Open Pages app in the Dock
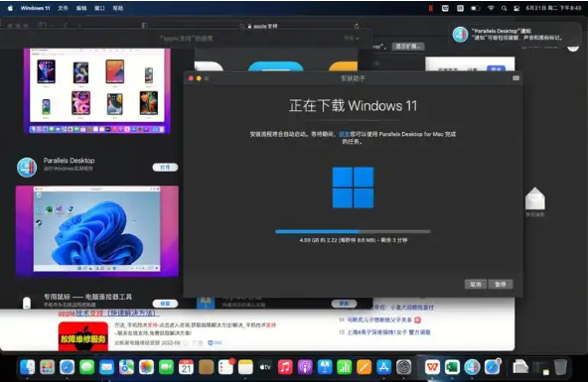 [365, 367]
